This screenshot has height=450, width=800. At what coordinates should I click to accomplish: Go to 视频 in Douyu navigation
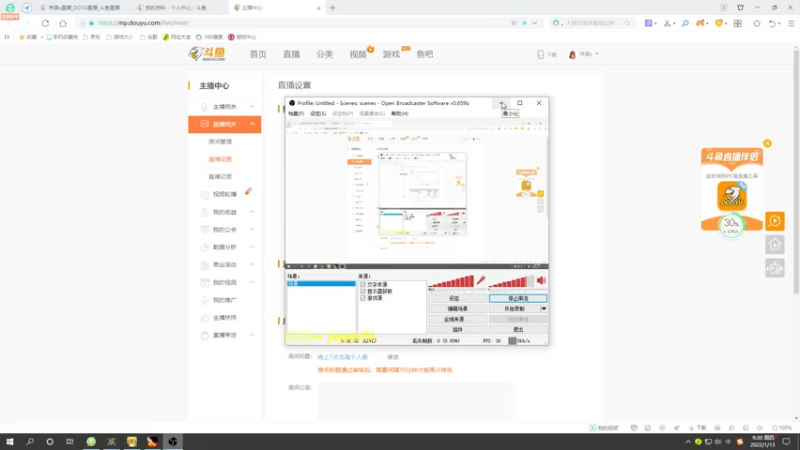tap(358, 54)
